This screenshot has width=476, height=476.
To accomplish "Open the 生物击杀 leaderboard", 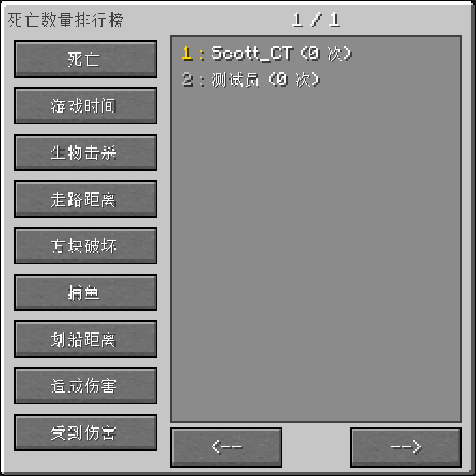I will coord(85,152).
